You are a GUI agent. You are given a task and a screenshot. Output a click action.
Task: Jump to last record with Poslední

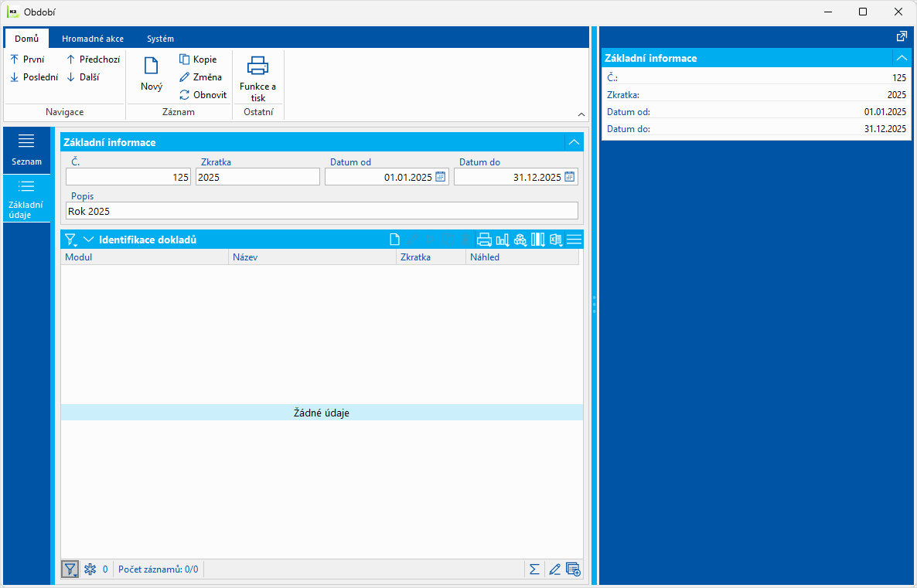click(34, 77)
